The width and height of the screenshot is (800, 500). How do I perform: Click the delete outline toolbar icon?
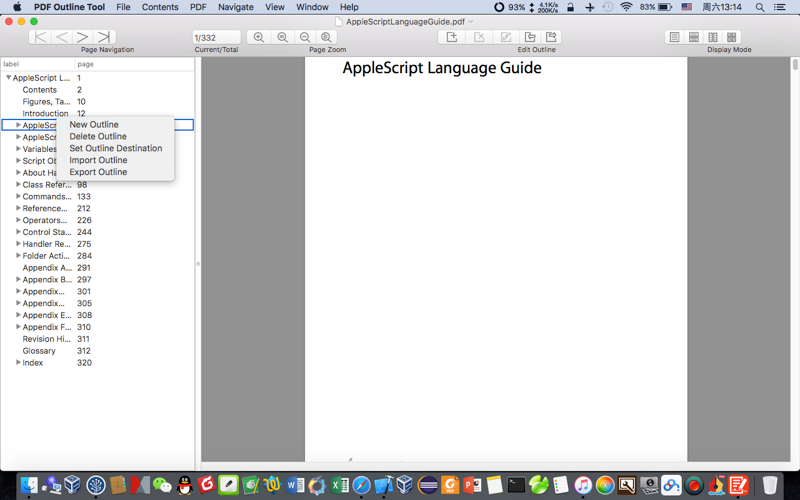[479, 37]
